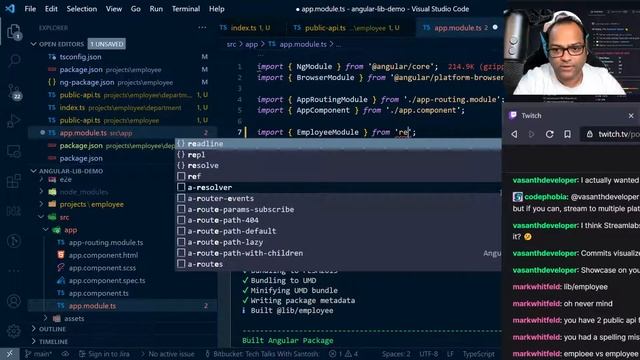Go forward in the Twitch browser panel
Viewport: 640px width, 360px height.
click(x=531, y=134)
